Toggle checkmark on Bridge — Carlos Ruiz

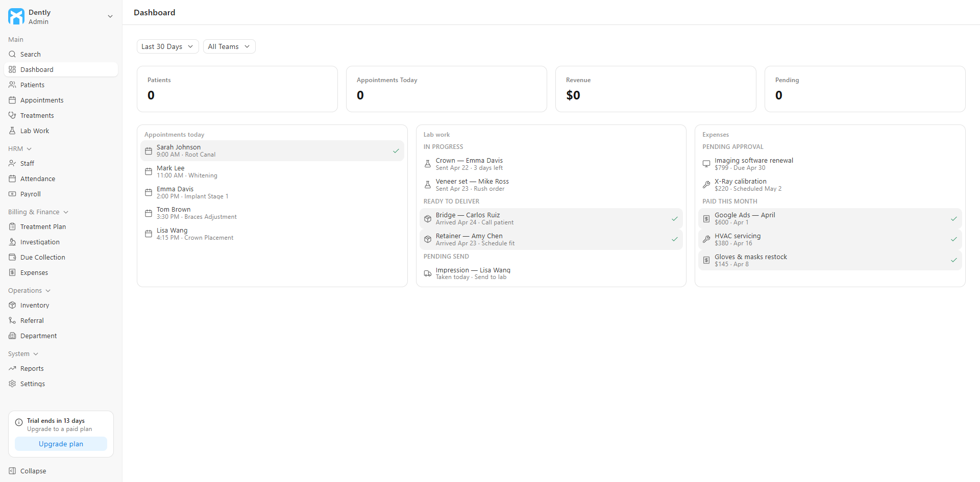(x=675, y=219)
